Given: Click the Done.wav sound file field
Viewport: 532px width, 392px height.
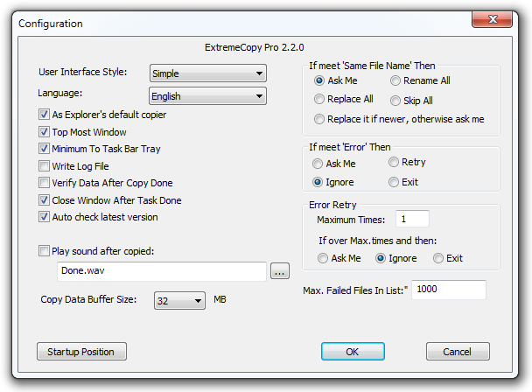Looking at the screenshot, I should coord(162,271).
